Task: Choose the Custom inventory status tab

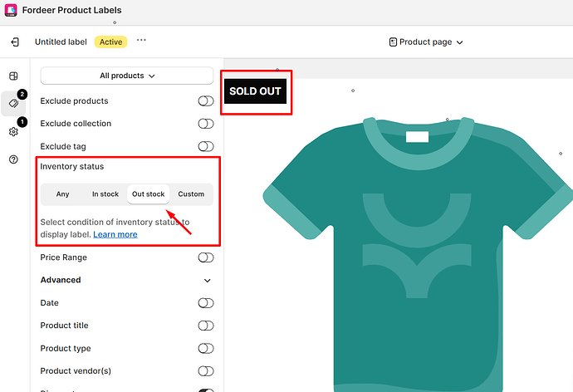Action: click(x=191, y=194)
